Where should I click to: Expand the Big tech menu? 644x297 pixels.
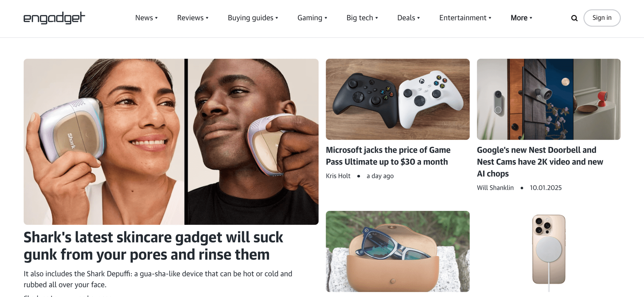(x=362, y=18)
